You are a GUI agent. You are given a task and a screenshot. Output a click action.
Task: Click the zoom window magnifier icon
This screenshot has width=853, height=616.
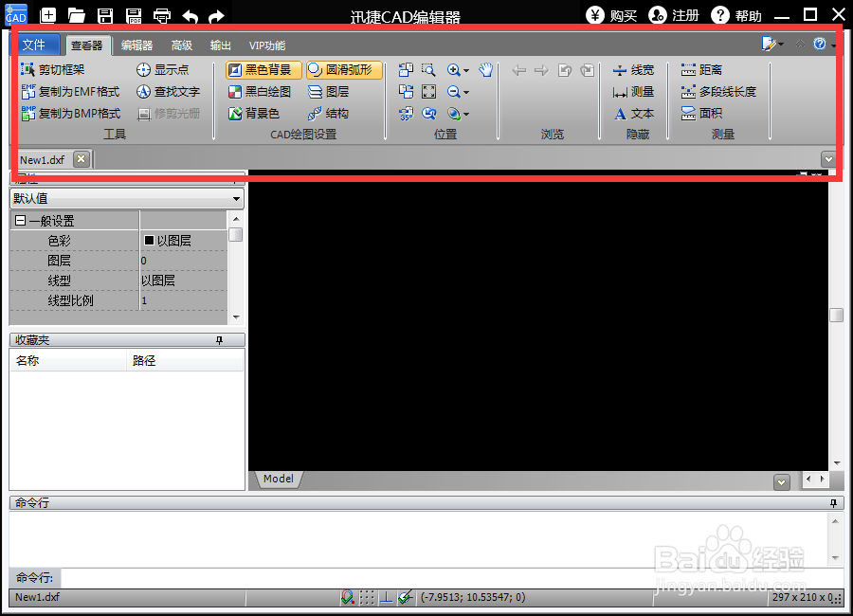tap(428, 69)
